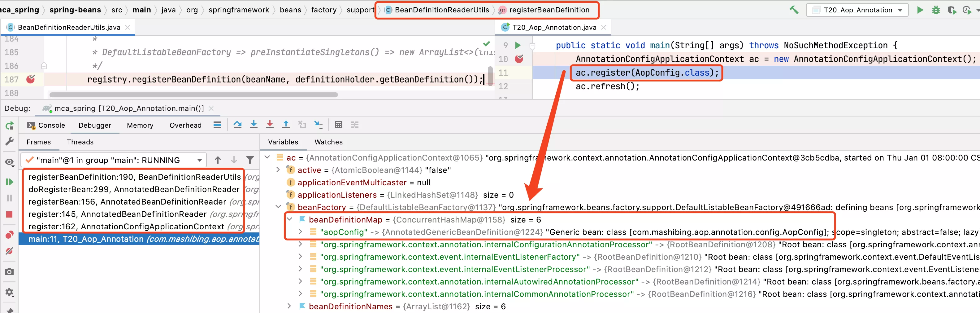Select the Frames tab
Image resolution: width=980 pixels, height=313 pixels.
coord(38,142)
